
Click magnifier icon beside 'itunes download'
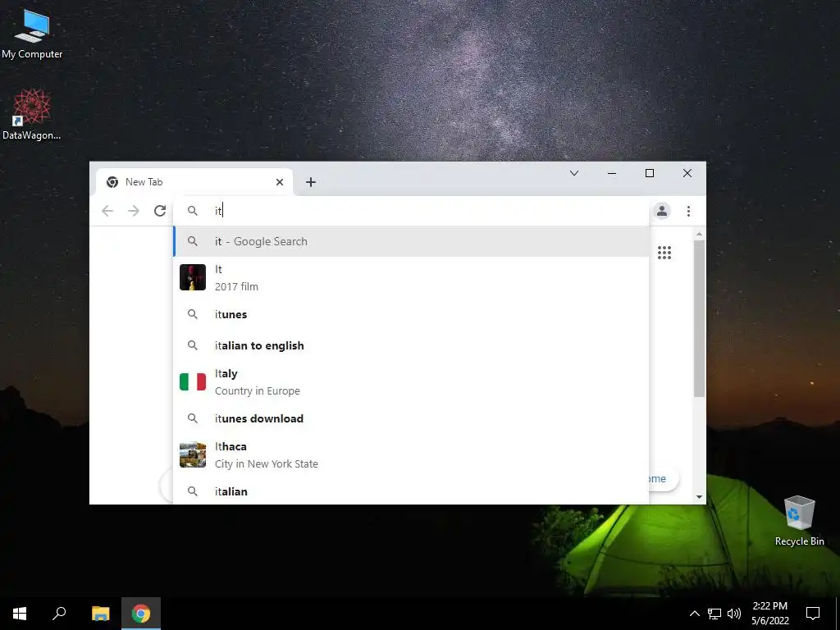[193, 418]
